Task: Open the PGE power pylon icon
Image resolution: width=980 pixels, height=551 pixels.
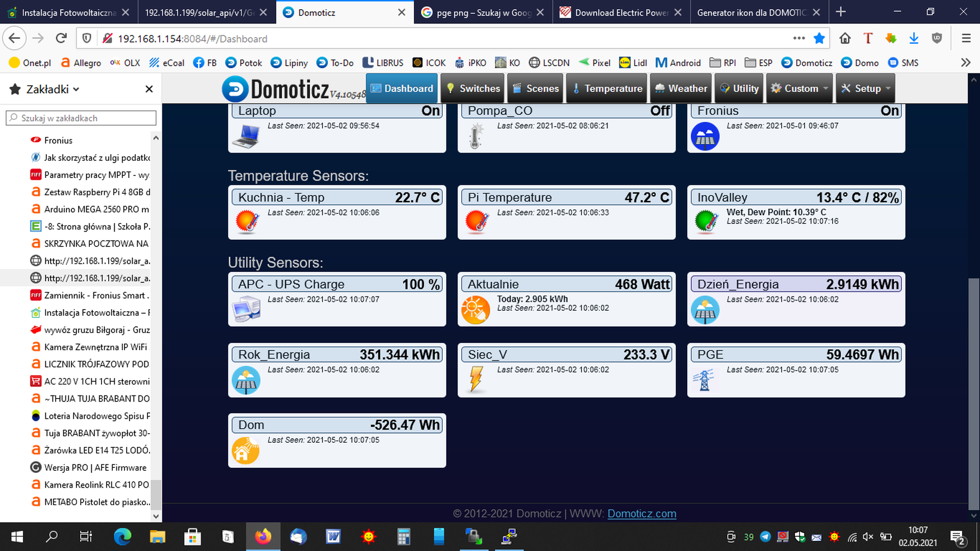Action: [704, 380]
